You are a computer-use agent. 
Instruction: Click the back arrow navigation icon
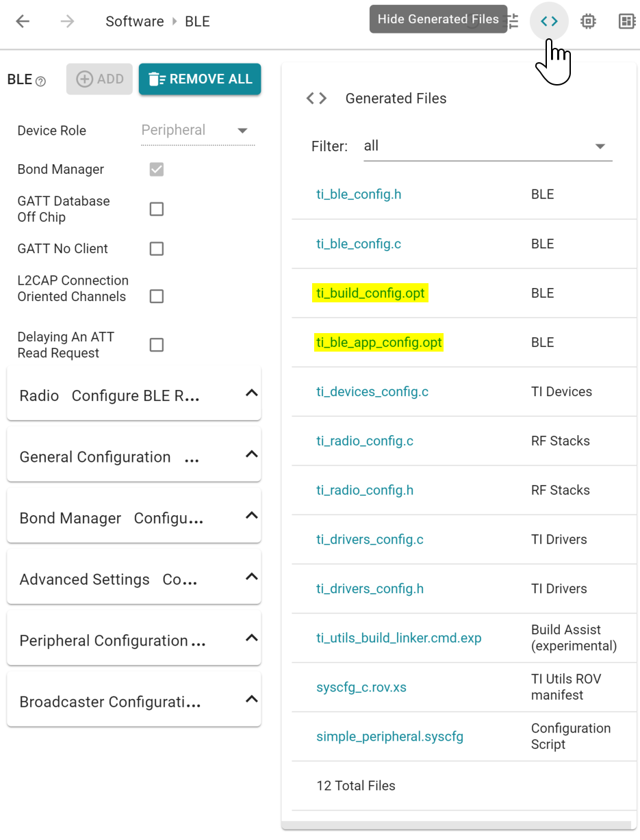[23, 21]
